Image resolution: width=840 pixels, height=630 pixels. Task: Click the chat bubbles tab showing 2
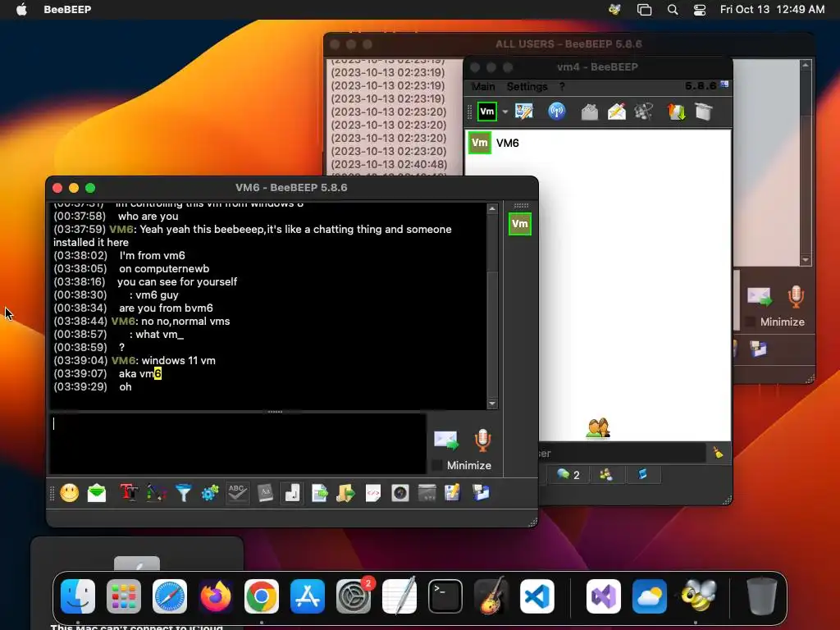(x=568, y=475)
